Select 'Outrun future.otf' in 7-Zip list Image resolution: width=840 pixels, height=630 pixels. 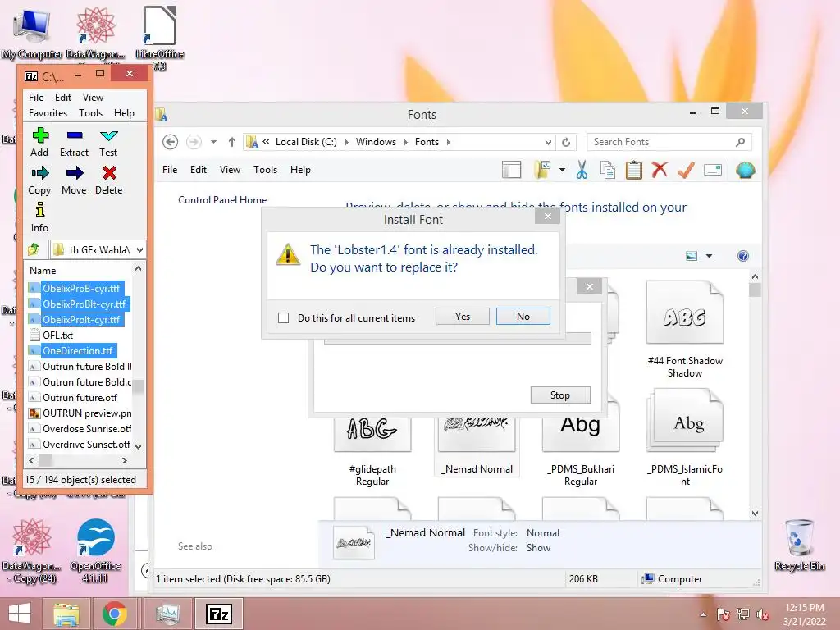[80, 398]
